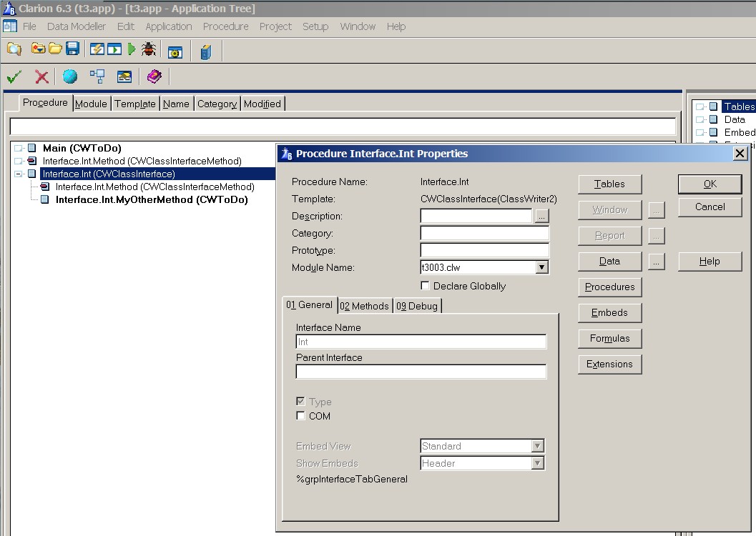Open the window with gear setup icon
756x536 pixels.
[x=175, y=52]
